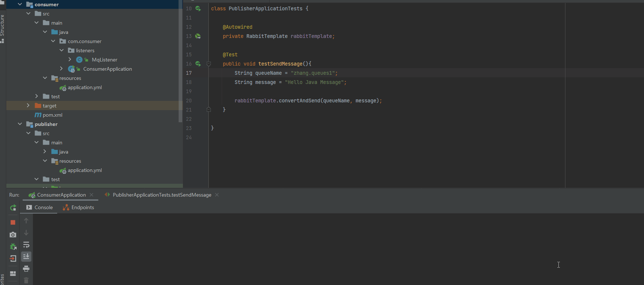Open publisher application.yml file

click(84, 170)
